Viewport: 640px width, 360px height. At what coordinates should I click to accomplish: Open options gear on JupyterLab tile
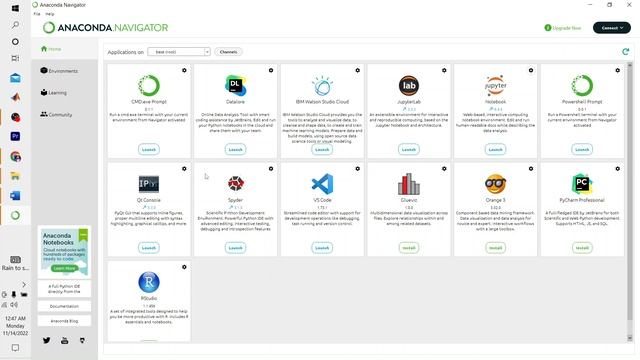pos(444,70)
